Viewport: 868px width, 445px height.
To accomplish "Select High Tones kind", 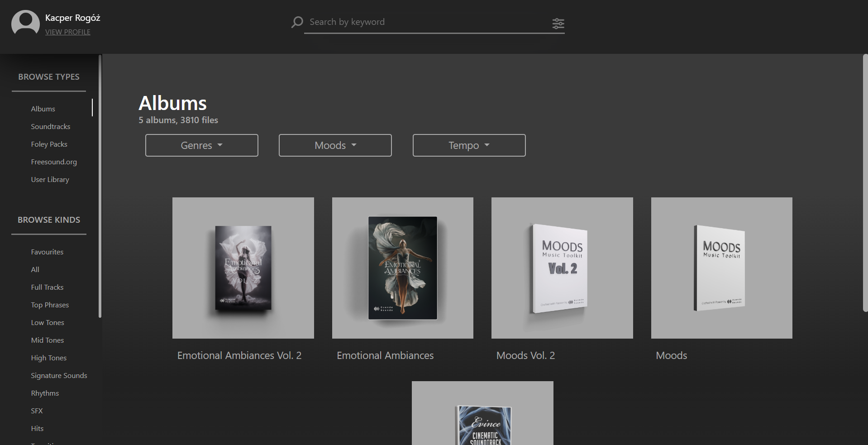I will pos(48,358).
